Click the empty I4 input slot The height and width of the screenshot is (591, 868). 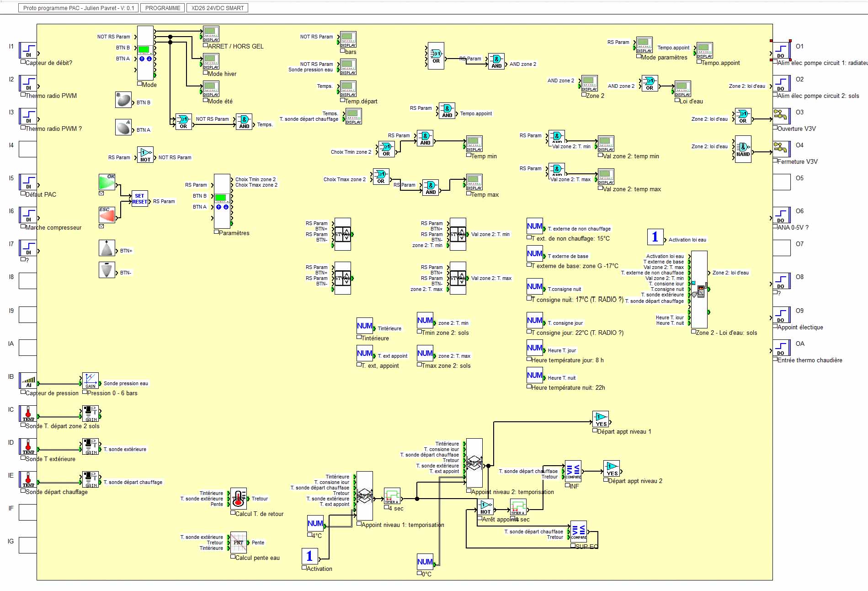click(x=28, y=149)
